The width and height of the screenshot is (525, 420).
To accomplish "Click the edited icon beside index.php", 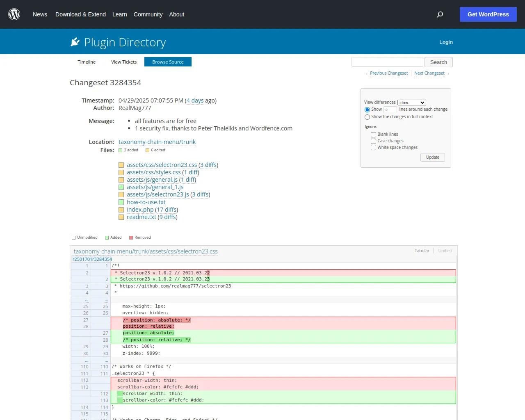I will (x=121, y=210).
